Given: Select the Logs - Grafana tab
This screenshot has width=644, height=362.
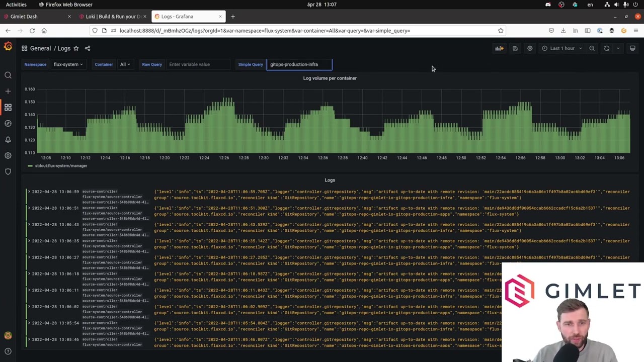Looking at the screenshot, I should 188,17.
